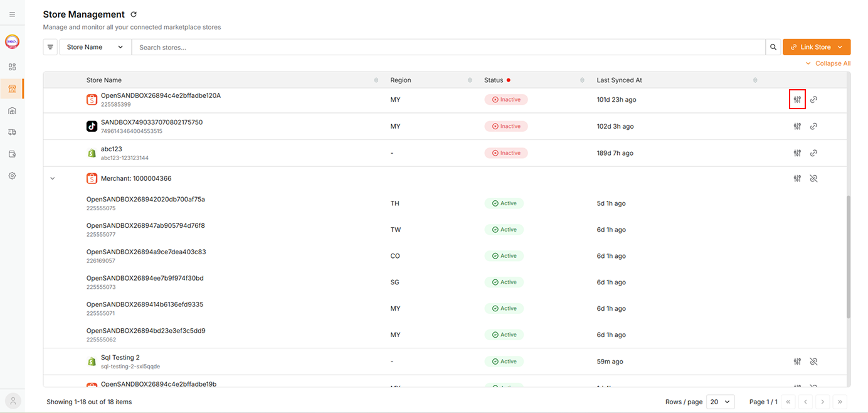
Task: Click the table's vertical scrollbar
Action: (849, 257)
